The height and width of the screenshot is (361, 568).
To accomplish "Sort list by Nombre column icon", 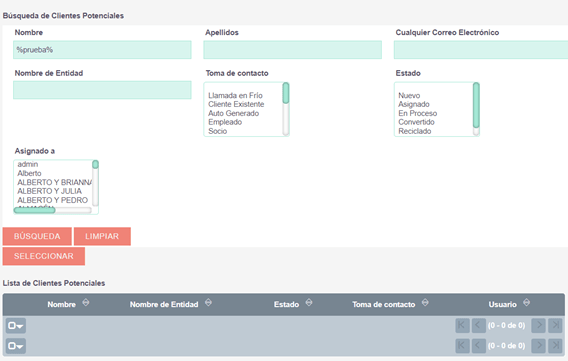I will tap(86, 302).
